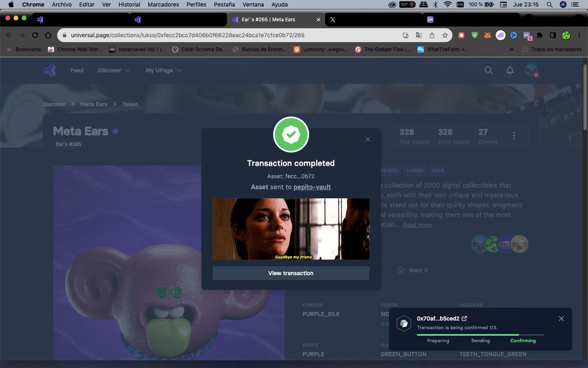Image resolution: width=588 pixels, height=368 pixels.
Task: Open the Bluetooth status menu
Action: (435, 4)
